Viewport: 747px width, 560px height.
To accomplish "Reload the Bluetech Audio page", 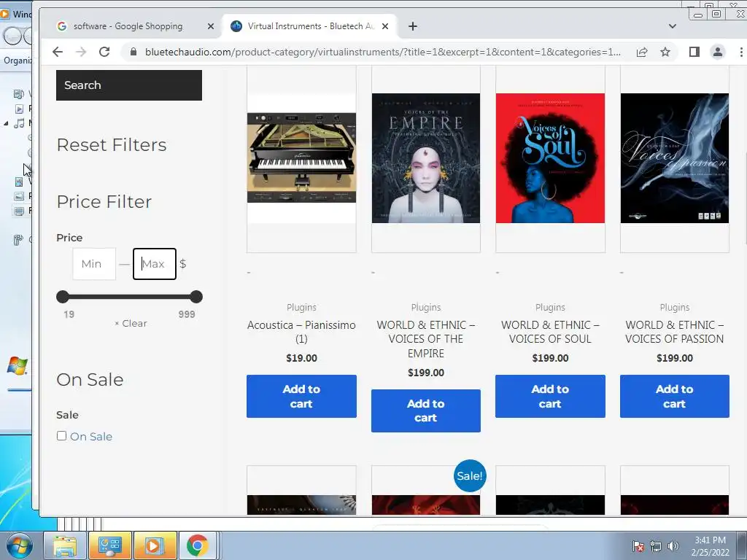I will point(104,52).
